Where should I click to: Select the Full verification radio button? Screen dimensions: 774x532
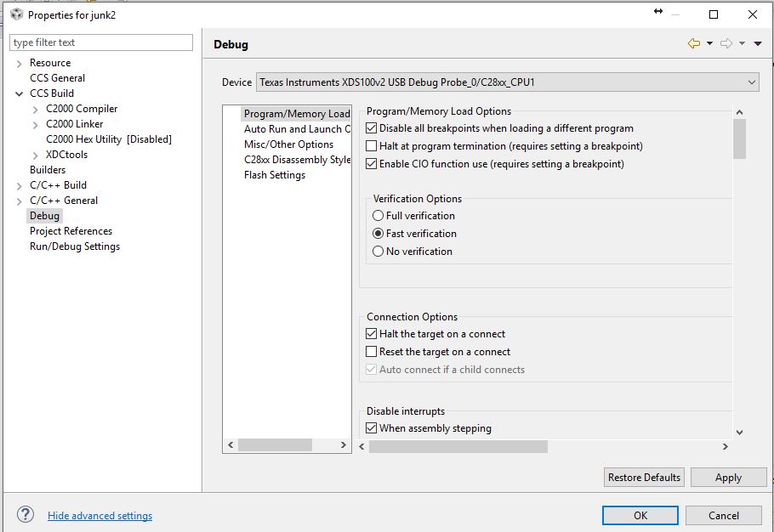(378, 216)
